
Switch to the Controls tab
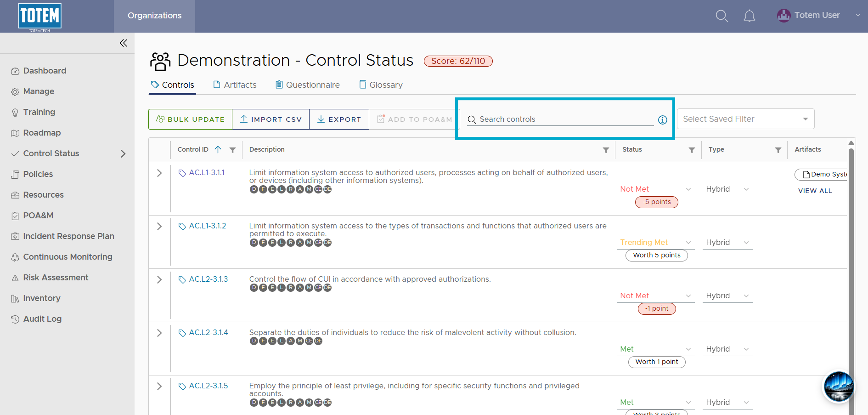tap(173, 85)
